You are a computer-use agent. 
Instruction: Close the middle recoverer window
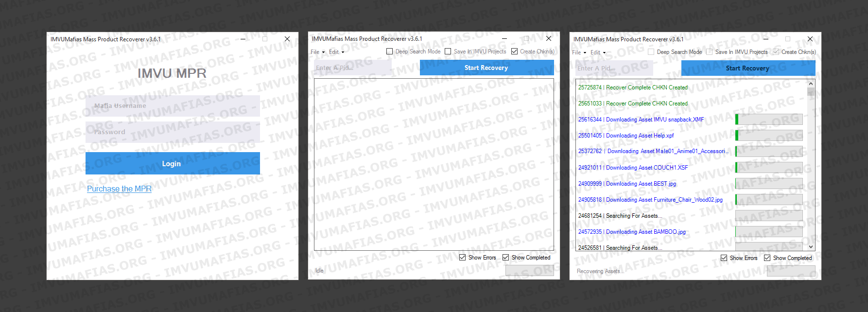(x=549, y=38)
